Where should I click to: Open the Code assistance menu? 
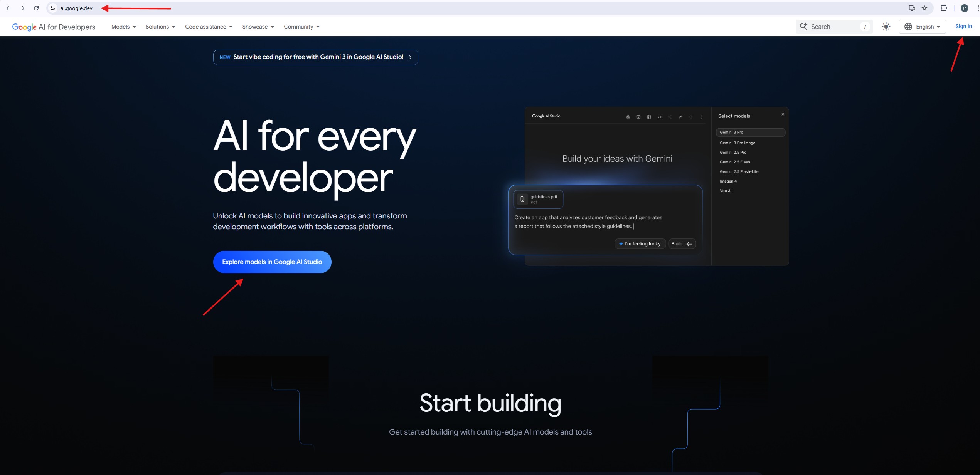pos(209,27)
